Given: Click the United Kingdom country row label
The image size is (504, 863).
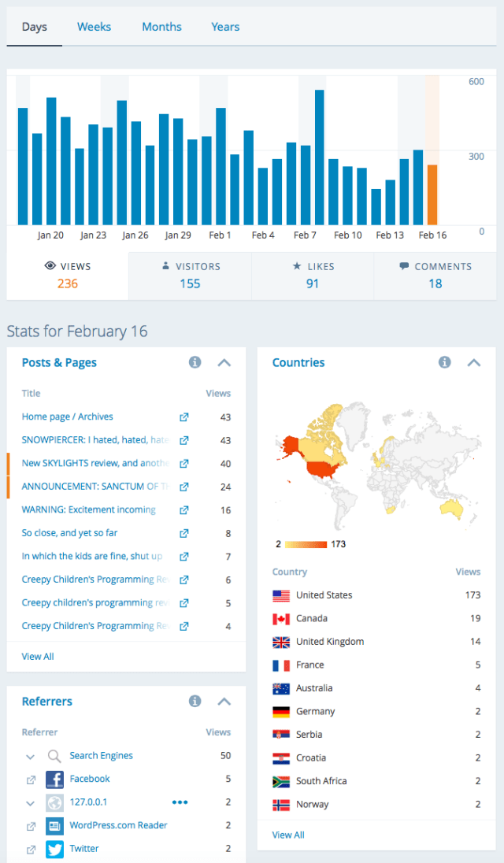Looking at the screenshot, I should (330, 642).
